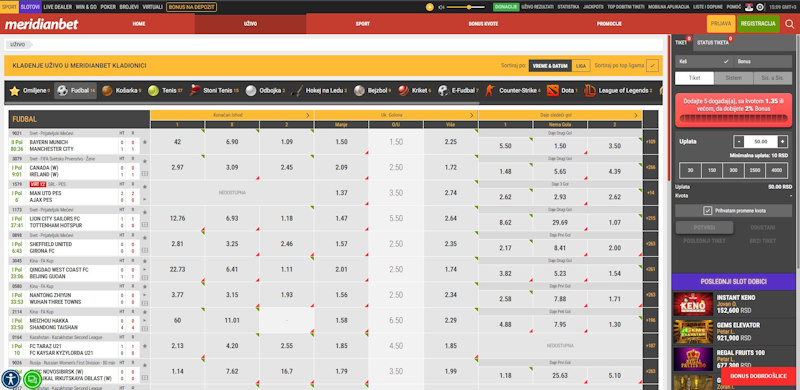Image resolution: width=800 pixels, height=390 pixels.
Task: Expand the Uk. Golova market selector
Action: tap(396, 115)
